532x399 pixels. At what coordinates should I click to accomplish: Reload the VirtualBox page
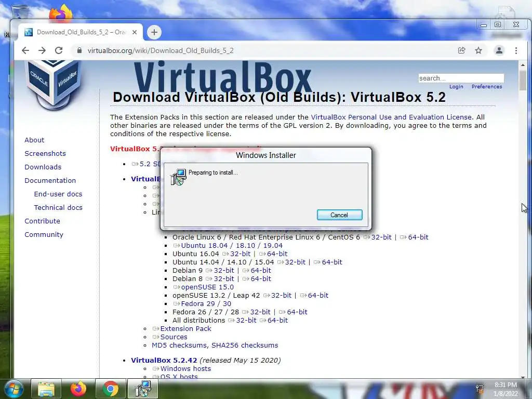[x=59, y=50]
